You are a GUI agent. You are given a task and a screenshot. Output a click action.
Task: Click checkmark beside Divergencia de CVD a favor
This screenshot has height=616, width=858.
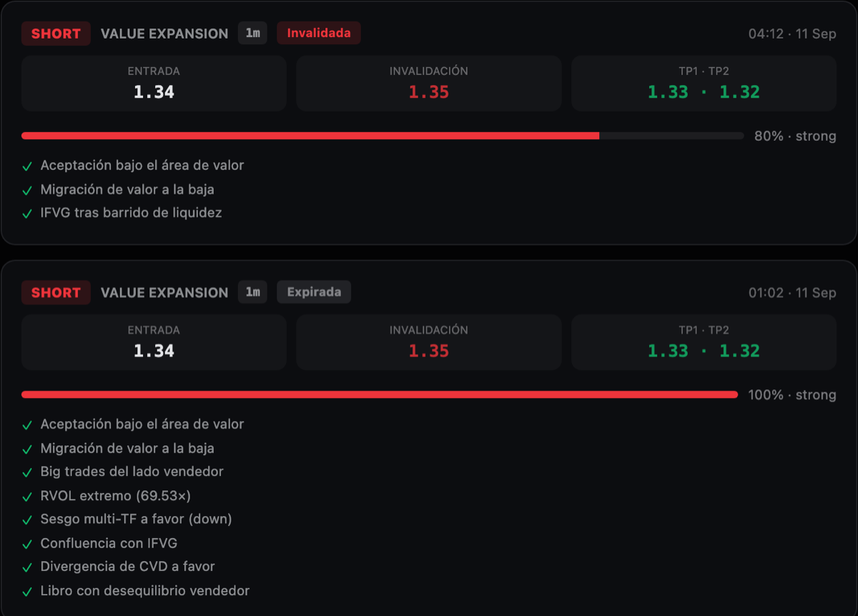27,567
